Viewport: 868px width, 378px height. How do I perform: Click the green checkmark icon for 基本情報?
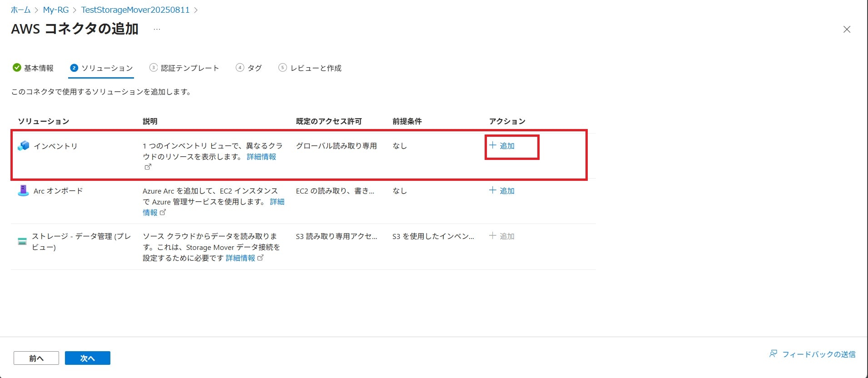tap(17, 68)
